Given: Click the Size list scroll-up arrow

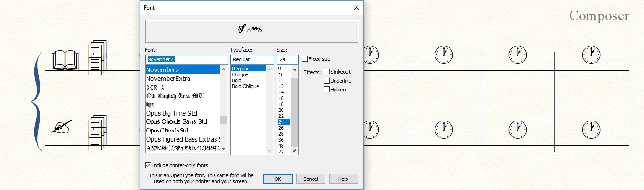Looking at the screenshot, I should (x=294, y=69).
